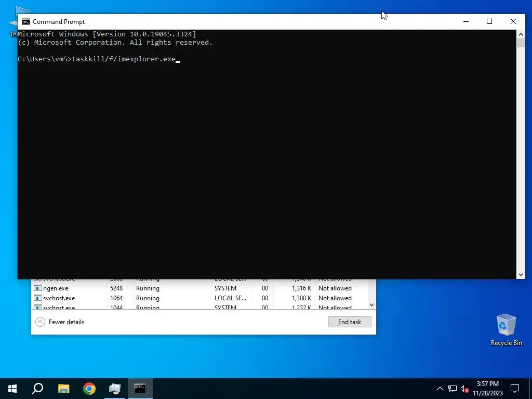Show hidden system tray icons
The image size is (532, 399).
coord(440,389)
